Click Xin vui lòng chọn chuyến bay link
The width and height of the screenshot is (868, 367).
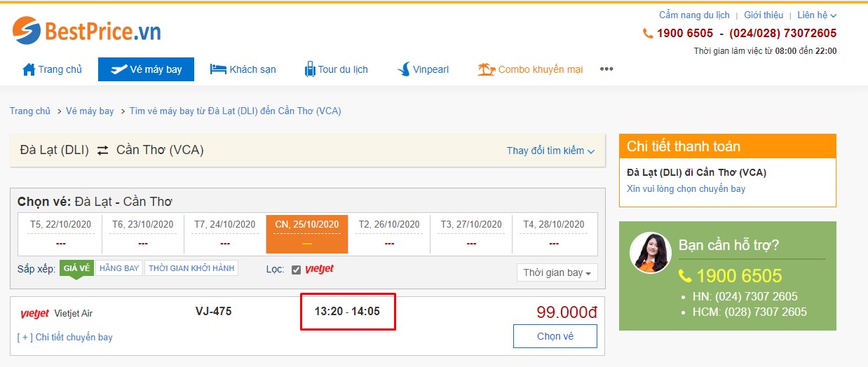686,189
